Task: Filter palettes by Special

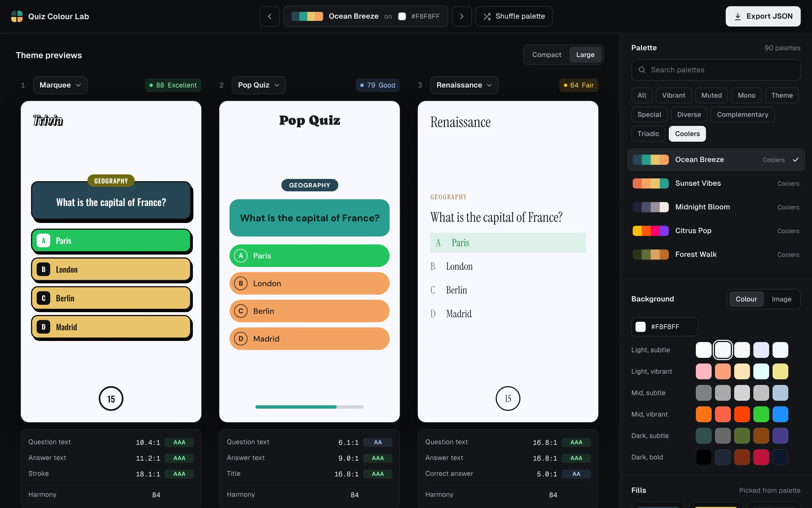Action: tap(649, 115)
